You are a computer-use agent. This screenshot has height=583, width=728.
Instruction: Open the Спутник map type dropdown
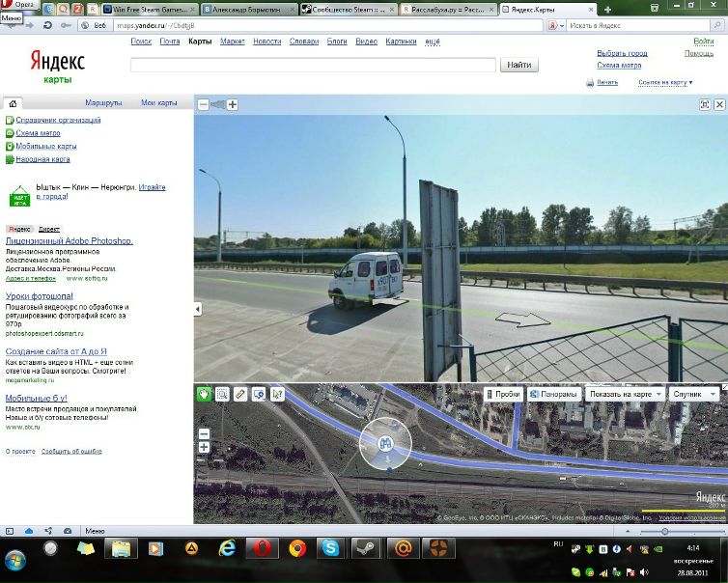tap(694, 394)
